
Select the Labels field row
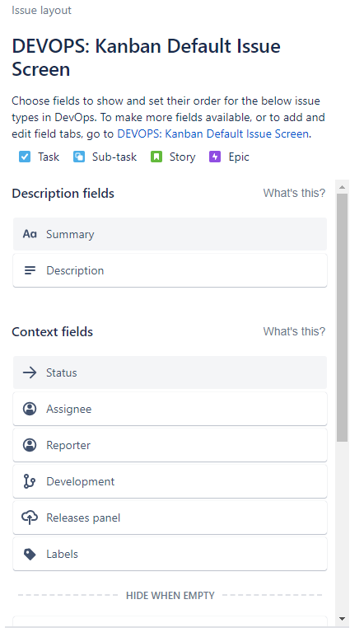coord(170,554)
